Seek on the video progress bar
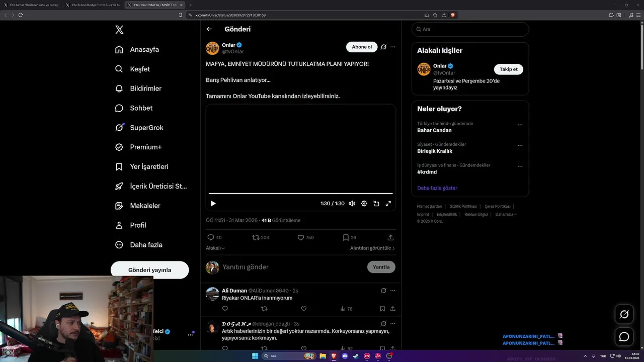Image resolution: width=644 pixels, height=362 pixels. (300, 193)
